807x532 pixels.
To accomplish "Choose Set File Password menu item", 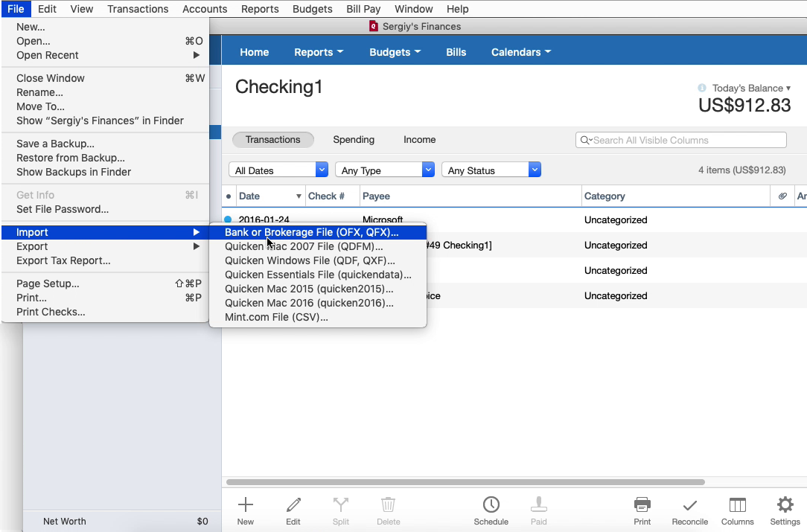I will [106, 209].
